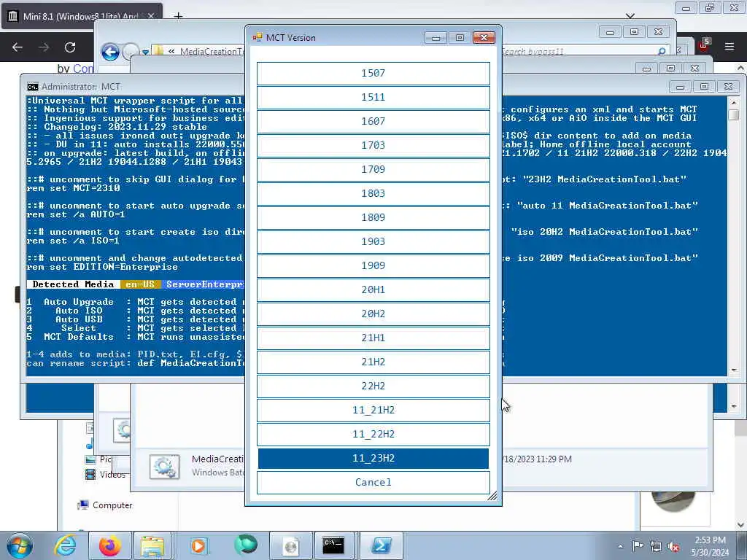Click the green round taskbar app icon
Image resolution: width=747 pixels, height=560 pixels.
click(245, 545)
